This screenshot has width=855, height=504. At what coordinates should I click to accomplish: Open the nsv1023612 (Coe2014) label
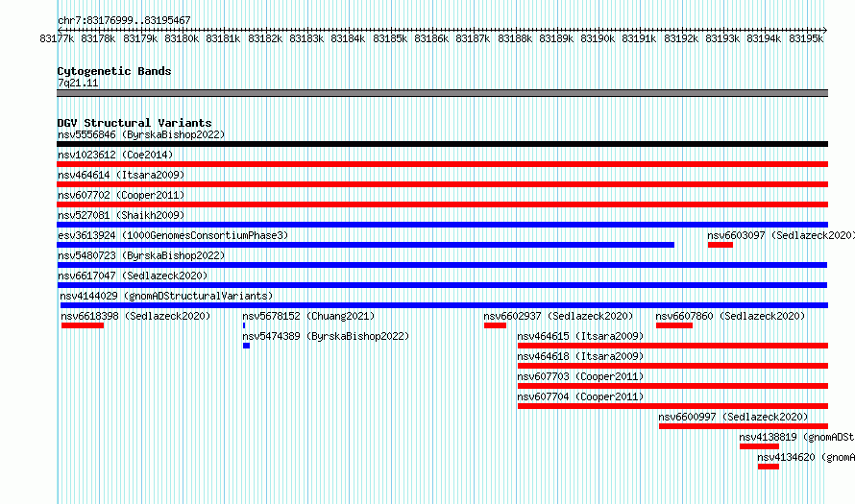(x=115, y=155)
